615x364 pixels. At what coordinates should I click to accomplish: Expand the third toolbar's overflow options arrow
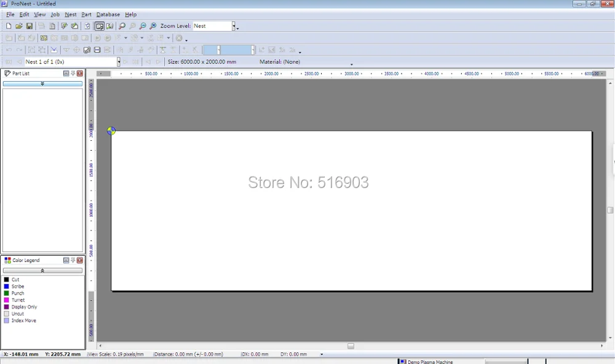tap(300, 52)
